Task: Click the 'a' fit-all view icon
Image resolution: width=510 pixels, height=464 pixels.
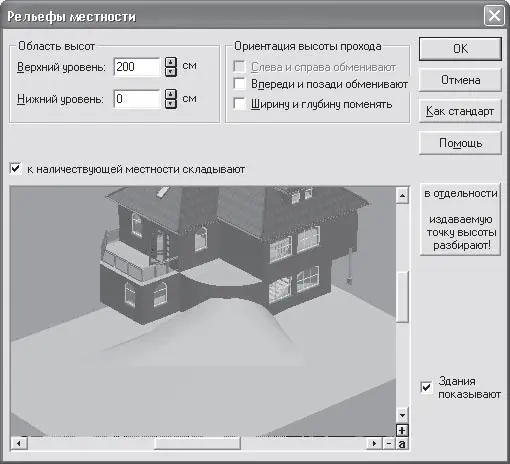Action: tap(402, 444)
